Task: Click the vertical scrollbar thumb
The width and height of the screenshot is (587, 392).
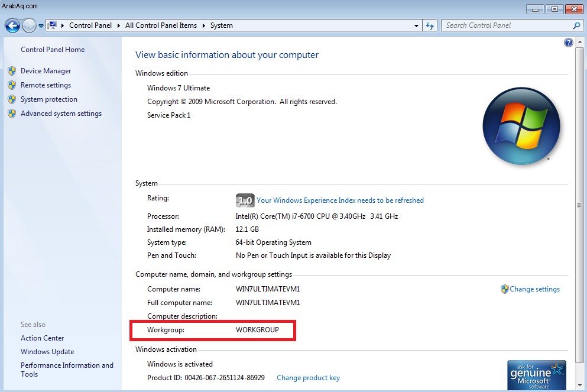Action: pos(579,205)
